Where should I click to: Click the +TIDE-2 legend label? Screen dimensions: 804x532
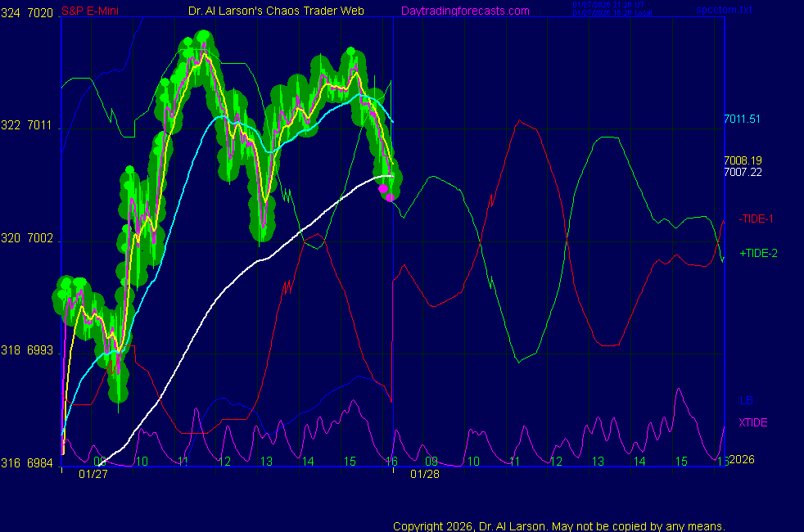758,253
